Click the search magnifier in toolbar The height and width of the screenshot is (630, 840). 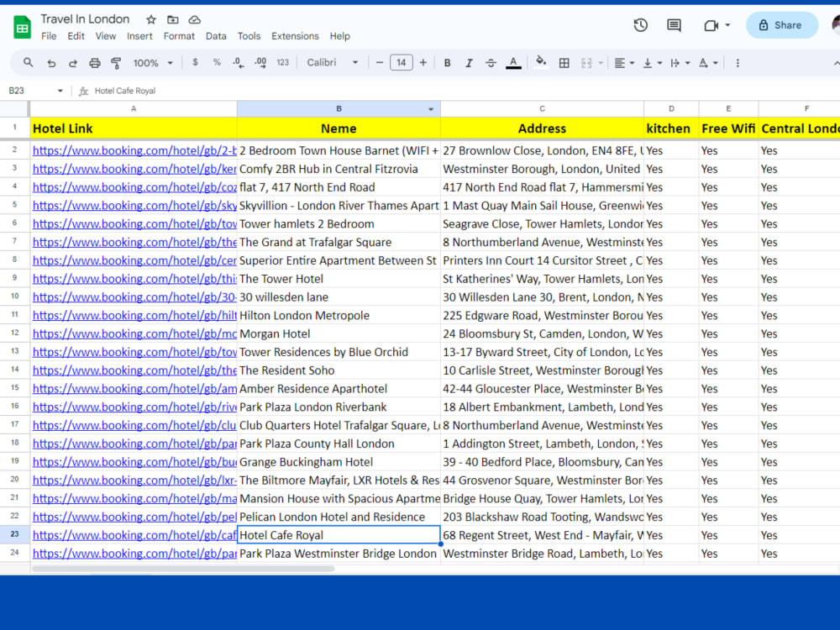click(x=29, y=63)
